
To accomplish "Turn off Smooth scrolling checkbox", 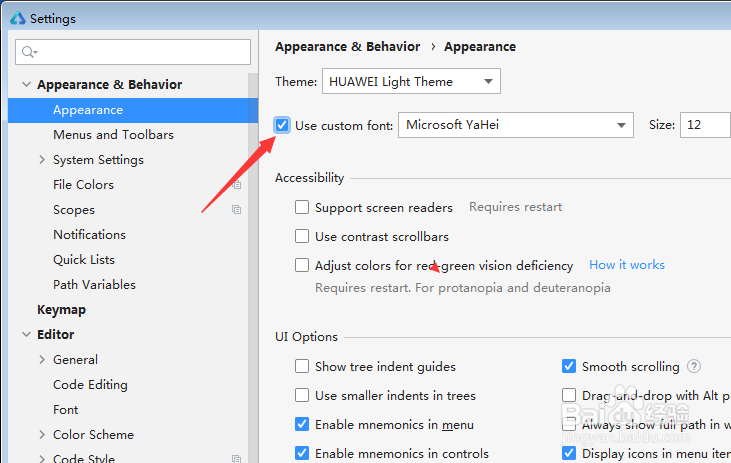I will click(x=569, y=366).
